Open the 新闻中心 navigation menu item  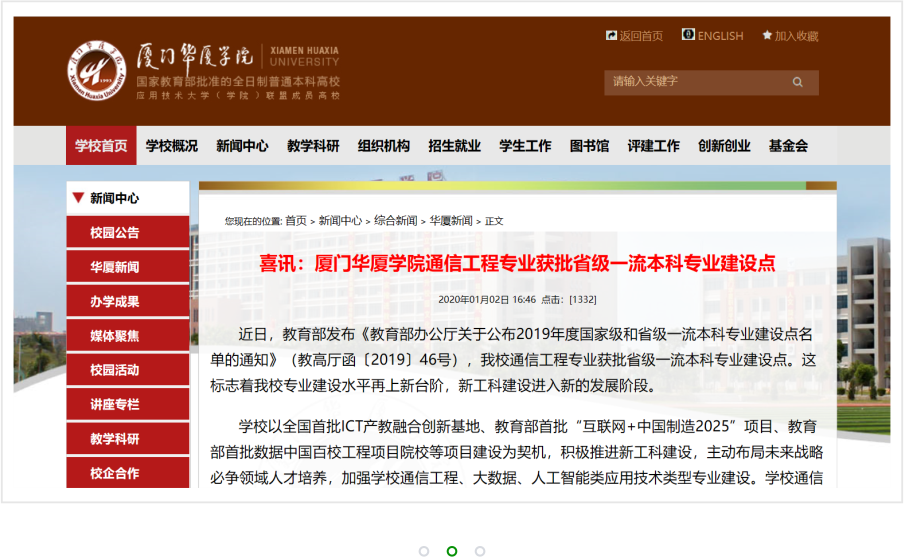pyautogui.click(x=242, y=145)
